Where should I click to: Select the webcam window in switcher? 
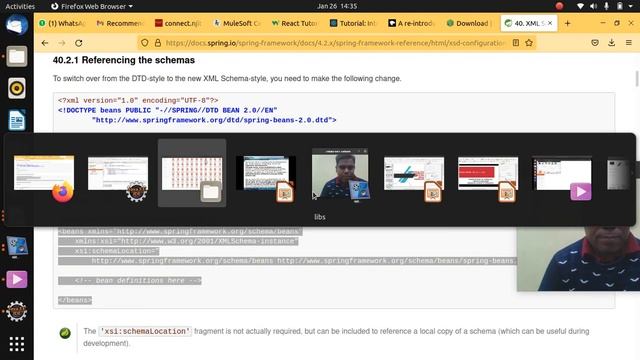pos(340,173)
